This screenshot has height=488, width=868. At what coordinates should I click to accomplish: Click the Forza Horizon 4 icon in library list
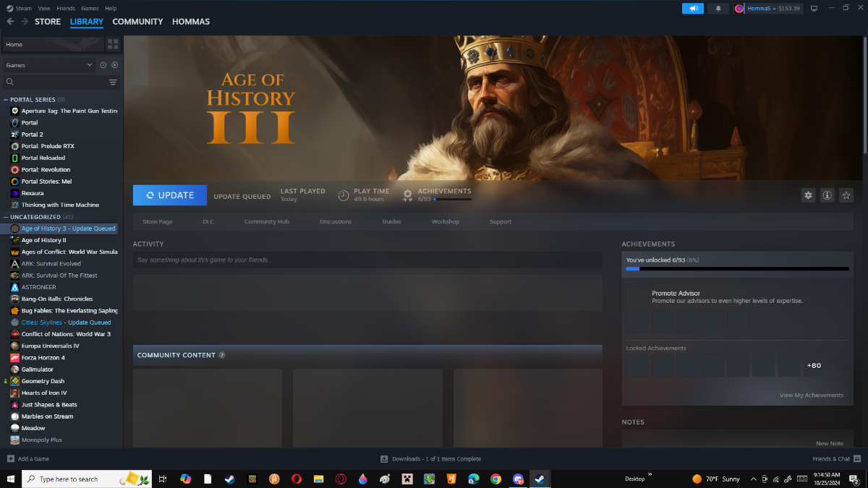pos(14,358)
